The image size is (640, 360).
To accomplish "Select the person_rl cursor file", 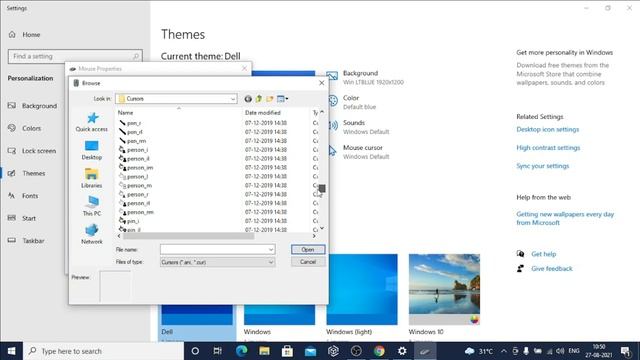I will (x=135, y=203).
